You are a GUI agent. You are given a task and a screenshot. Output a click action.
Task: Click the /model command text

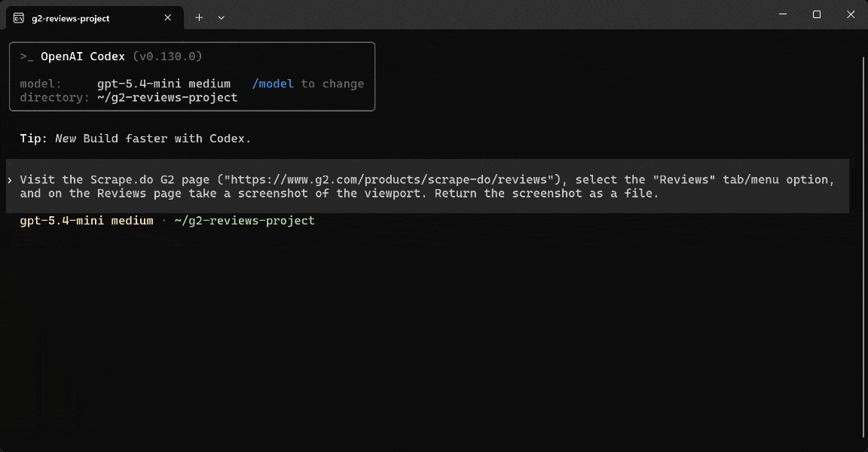click(x=273, y=84)
